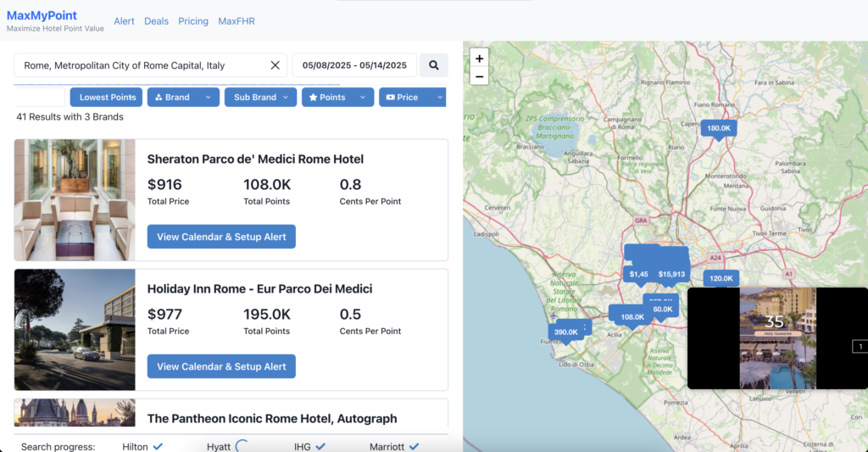
Task: Click the Holiday Inn 195.0K total points
Action: pyautogui.click(x=267, y=314)
